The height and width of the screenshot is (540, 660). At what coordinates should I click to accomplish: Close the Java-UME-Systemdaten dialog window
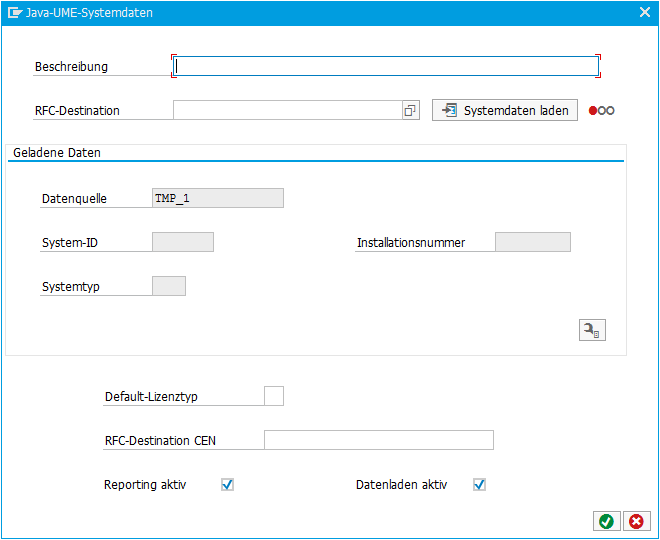pos(645,12)
